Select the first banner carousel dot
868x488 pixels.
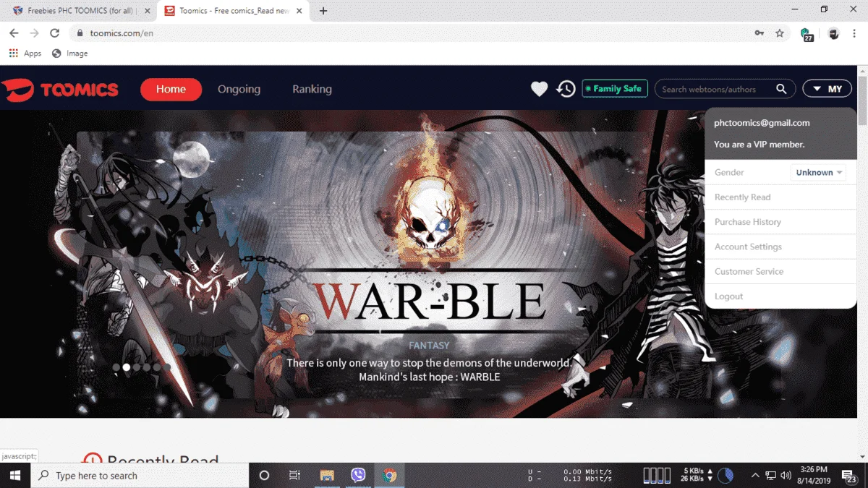(x=116, y=367)
